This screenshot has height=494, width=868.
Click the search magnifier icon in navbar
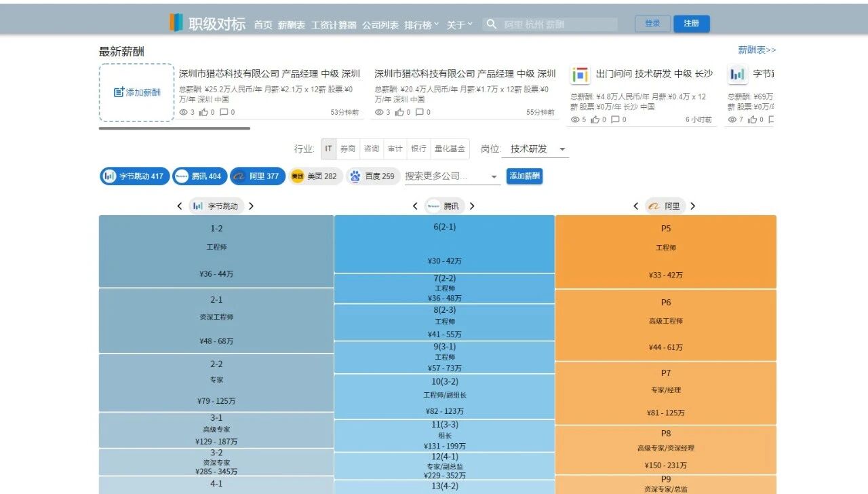point(491,24)
